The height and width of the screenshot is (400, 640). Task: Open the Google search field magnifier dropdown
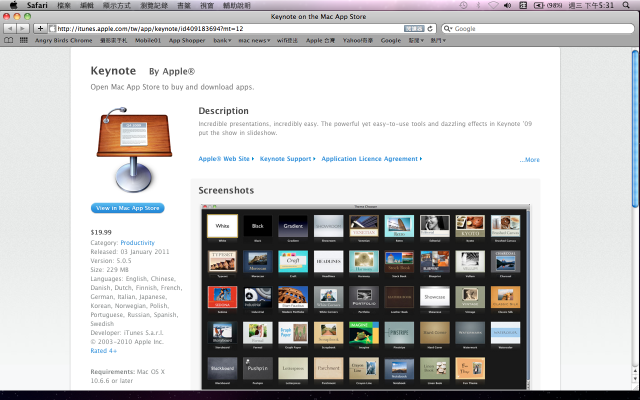pyautogui.click(x=449, y=29)
